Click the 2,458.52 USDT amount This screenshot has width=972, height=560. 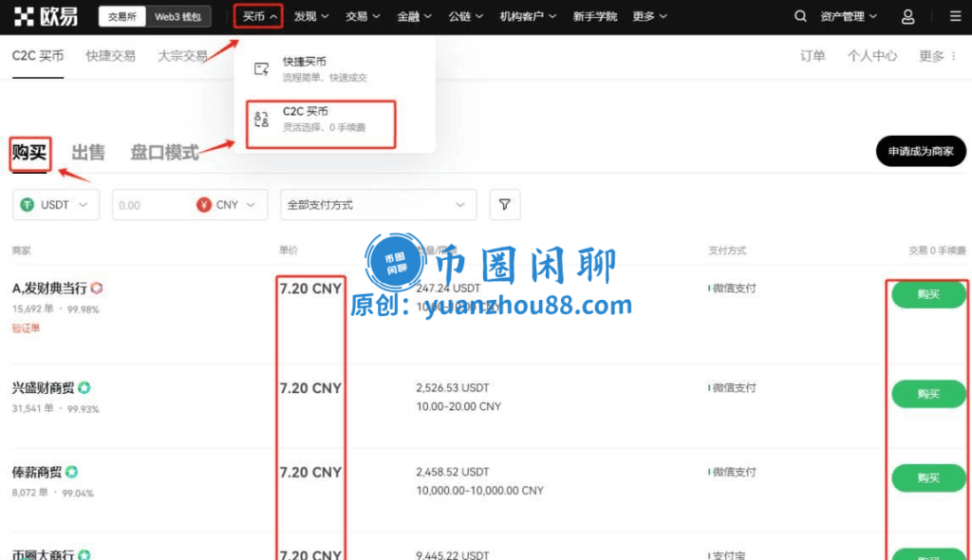[453, 472]
